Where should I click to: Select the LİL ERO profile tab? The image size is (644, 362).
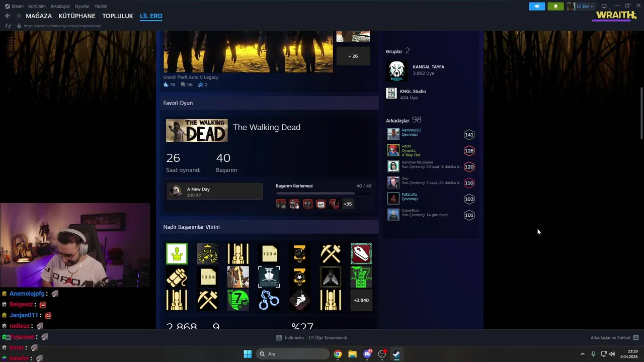click(x=151, y=16)
